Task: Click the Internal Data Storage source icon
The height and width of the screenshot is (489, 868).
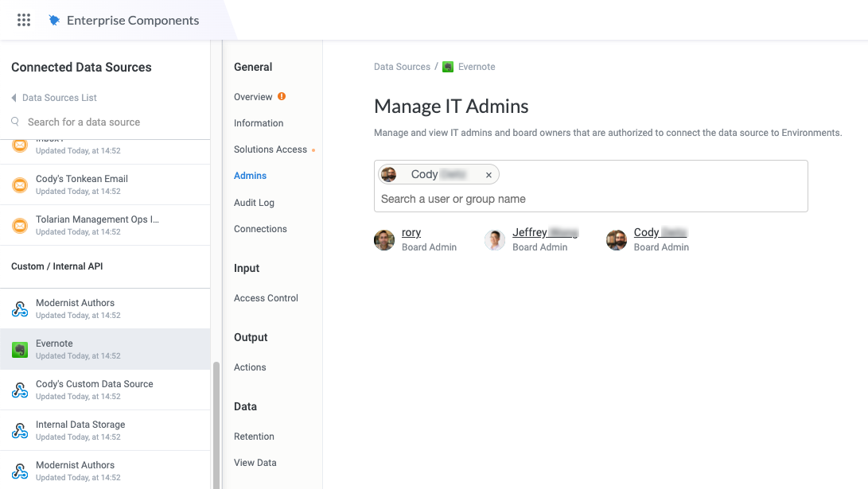Action: click(20, 429)
